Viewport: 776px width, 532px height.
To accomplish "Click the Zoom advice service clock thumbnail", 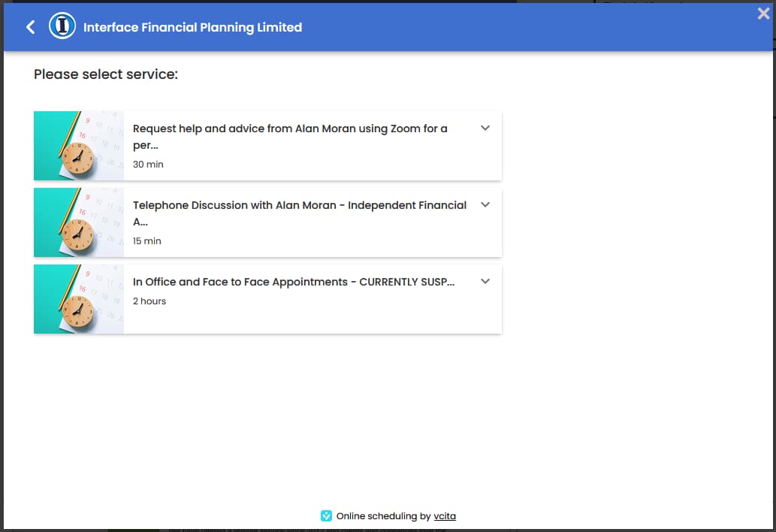I will 78,146.
